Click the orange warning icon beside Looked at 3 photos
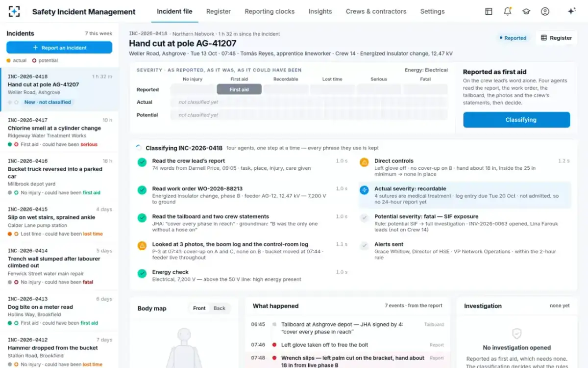 click(x=142, y=246)
